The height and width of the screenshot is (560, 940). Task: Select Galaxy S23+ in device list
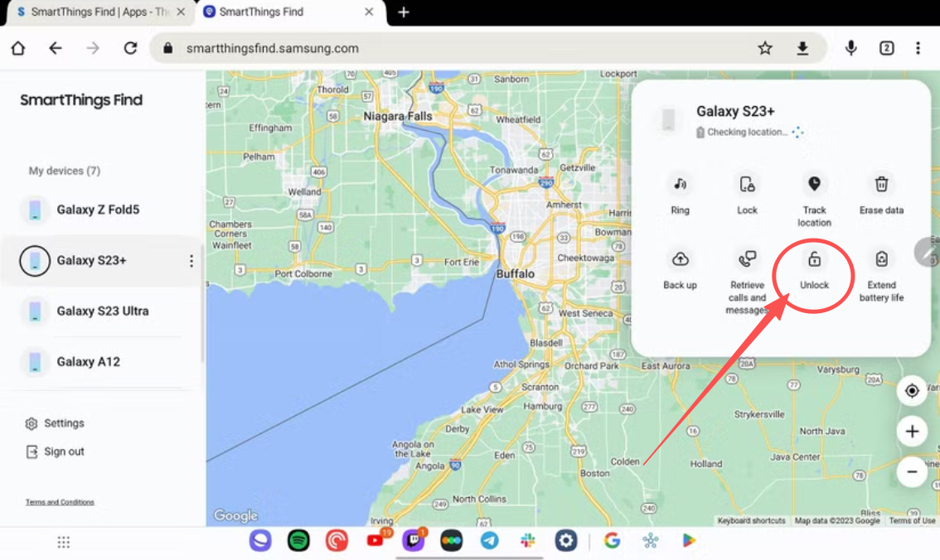coord(101,261)
